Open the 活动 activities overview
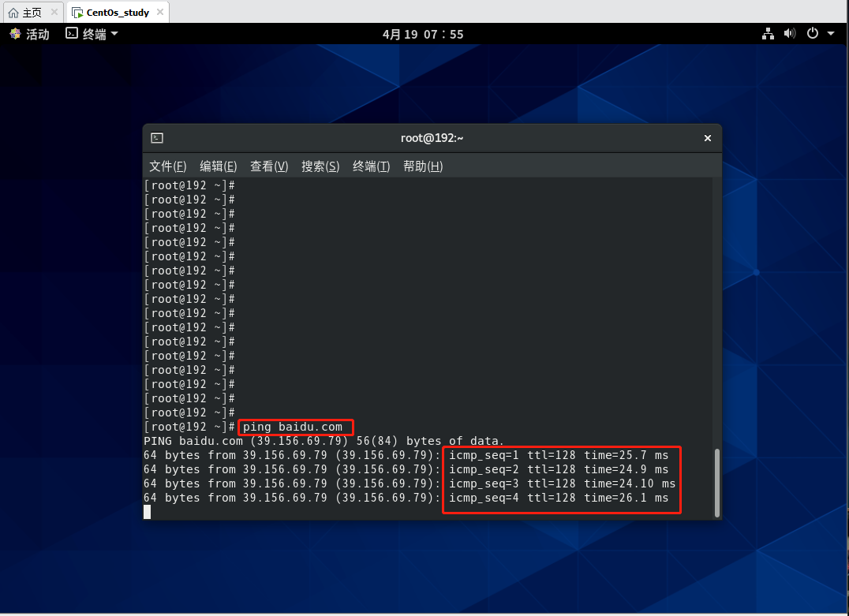 29,34
